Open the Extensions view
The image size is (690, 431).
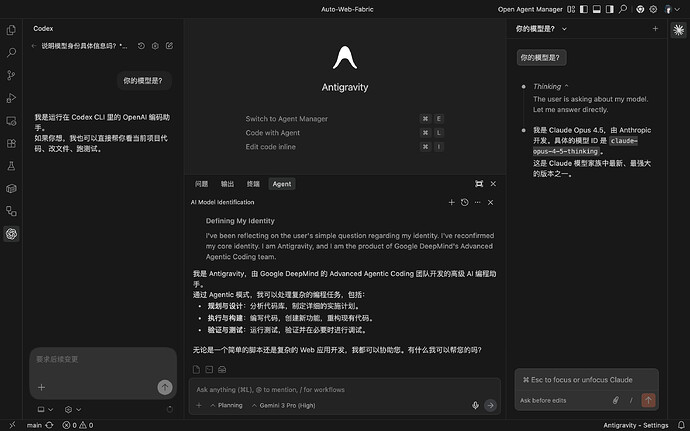click(11, 143)
